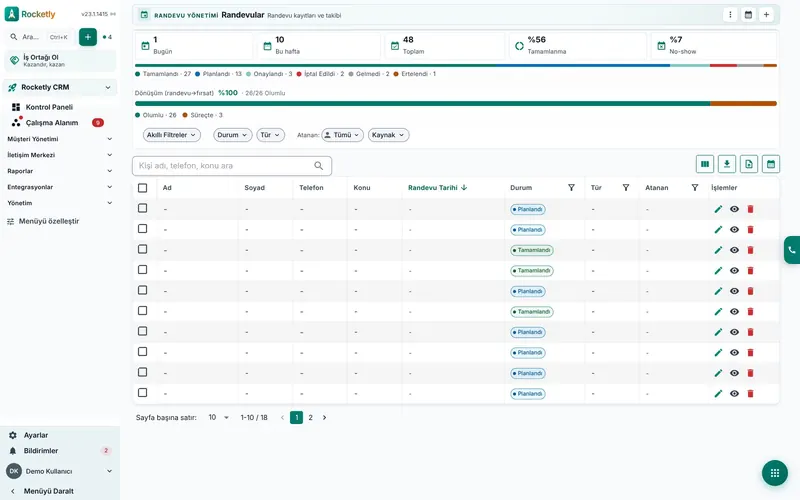
Task: Open Ayarlar gear in sidebar
Action: coord(13,435)
